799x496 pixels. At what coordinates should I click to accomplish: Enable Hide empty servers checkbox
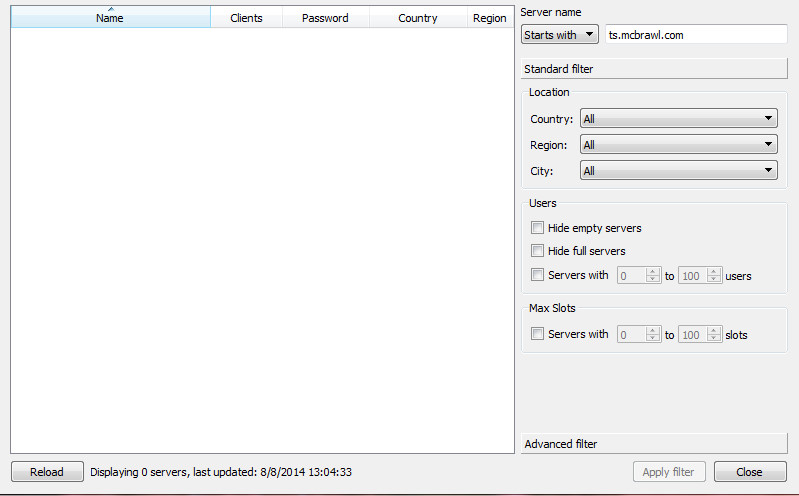point(538,228)
